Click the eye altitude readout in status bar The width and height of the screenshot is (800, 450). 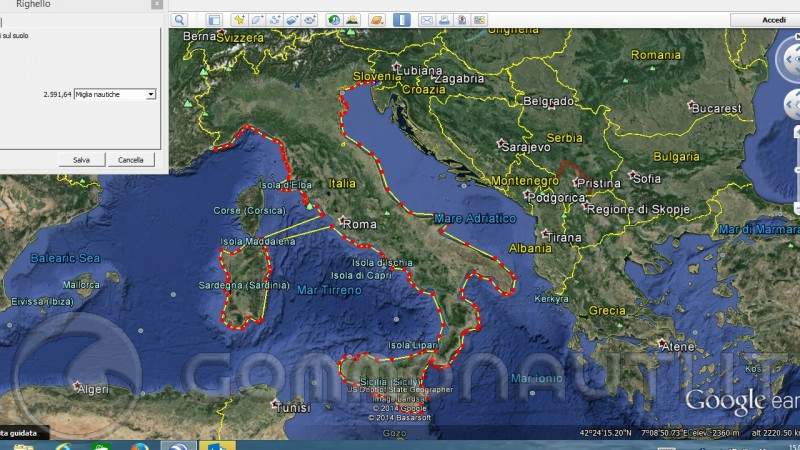[775, 433]
